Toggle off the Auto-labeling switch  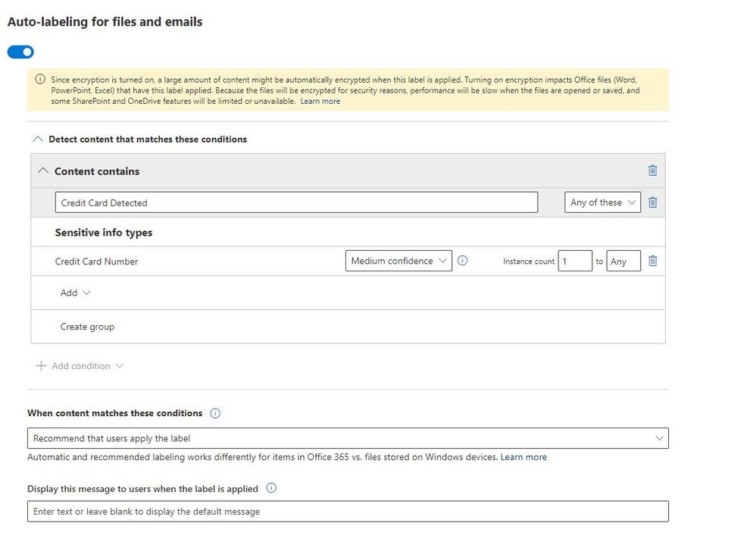(x=20, y=52)
